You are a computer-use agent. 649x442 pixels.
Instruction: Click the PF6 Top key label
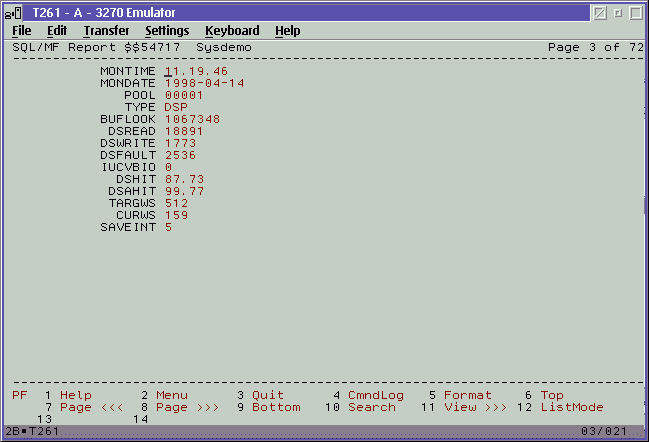pos(552,395)
